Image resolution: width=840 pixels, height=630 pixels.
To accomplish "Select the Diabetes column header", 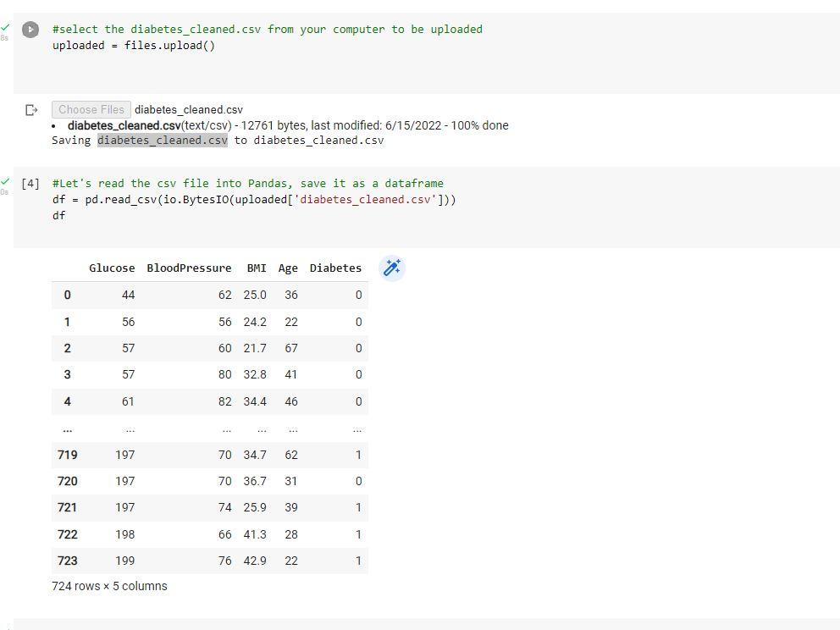I will [335, 268].
